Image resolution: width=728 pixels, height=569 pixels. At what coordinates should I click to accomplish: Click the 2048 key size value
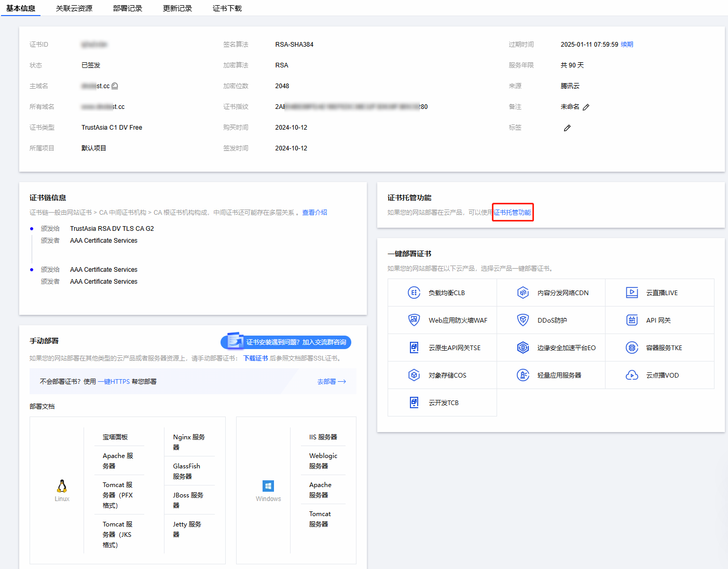282,86
